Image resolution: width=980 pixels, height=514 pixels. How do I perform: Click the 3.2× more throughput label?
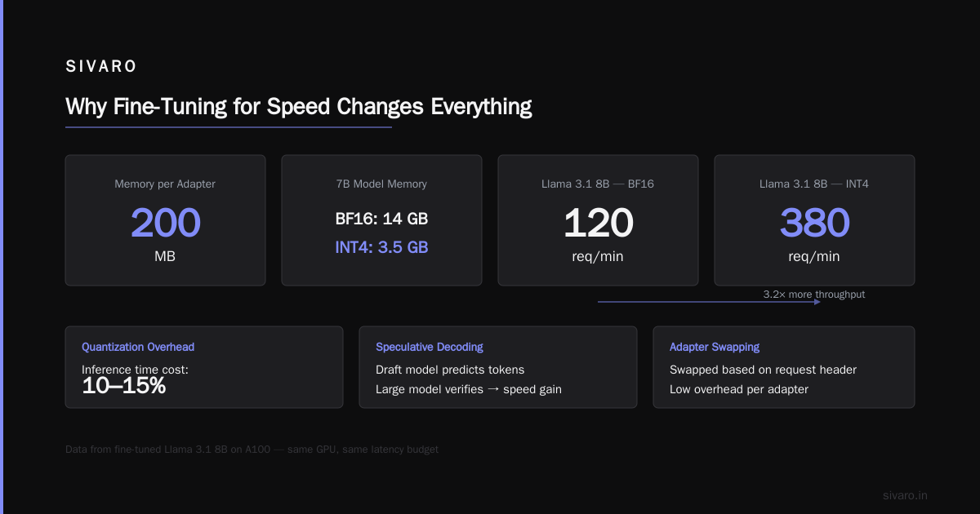pyautogui.click(x=814, y=295)
